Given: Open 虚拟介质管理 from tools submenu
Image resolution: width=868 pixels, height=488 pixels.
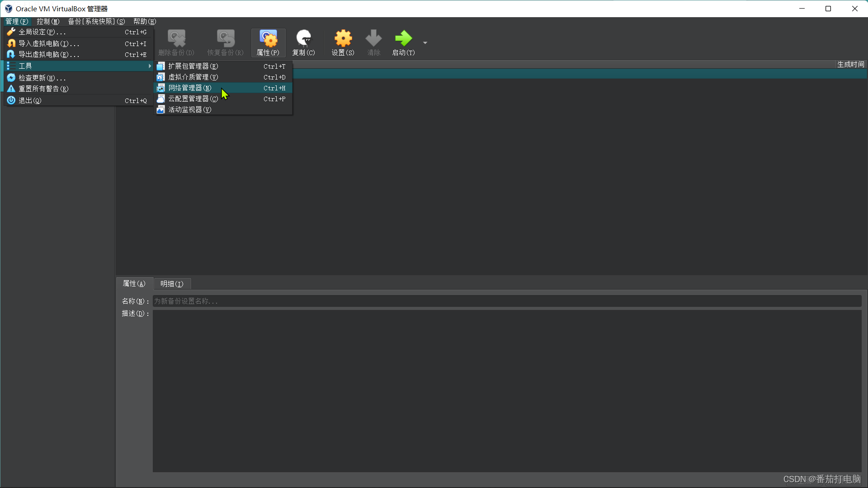Looking at the screenshot, I should coord(223,77).
